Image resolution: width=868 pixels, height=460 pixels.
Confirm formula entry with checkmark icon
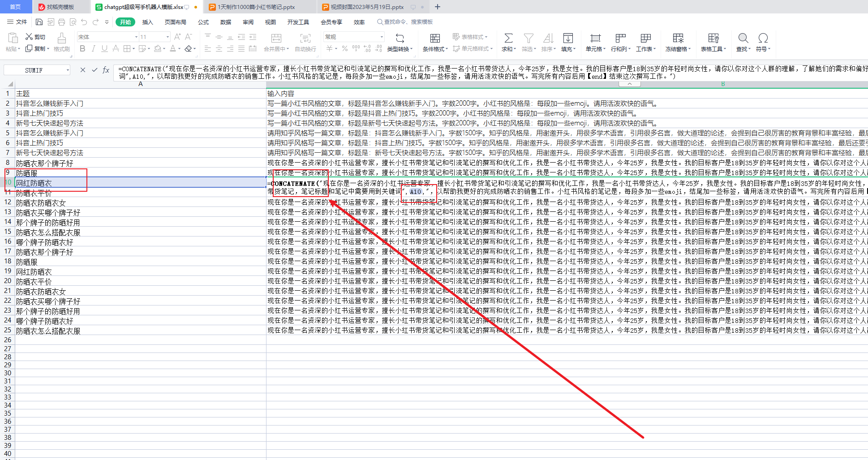coord(95,70)
